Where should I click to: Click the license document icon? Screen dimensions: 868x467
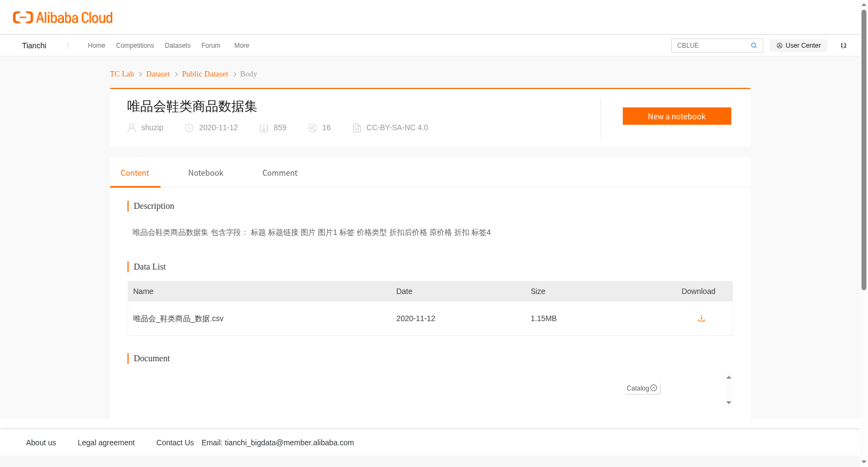click(x=356, y=128)
